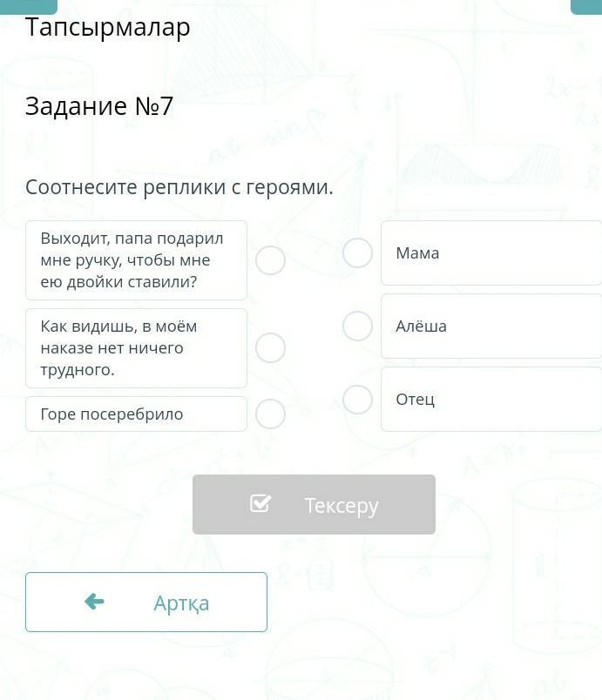Viewport: 602px width, 700px height.
Task: Click the 'Горе посеребрило' phrase card
Action: coord(136,414)
